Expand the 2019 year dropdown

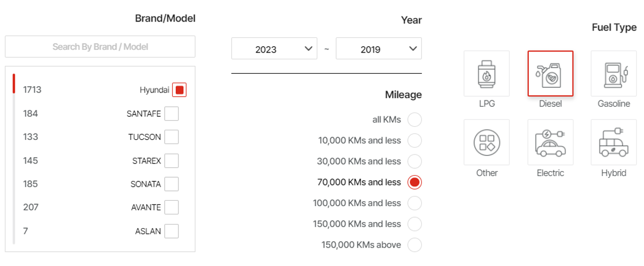pyautogui.click(x=379, y=49)
